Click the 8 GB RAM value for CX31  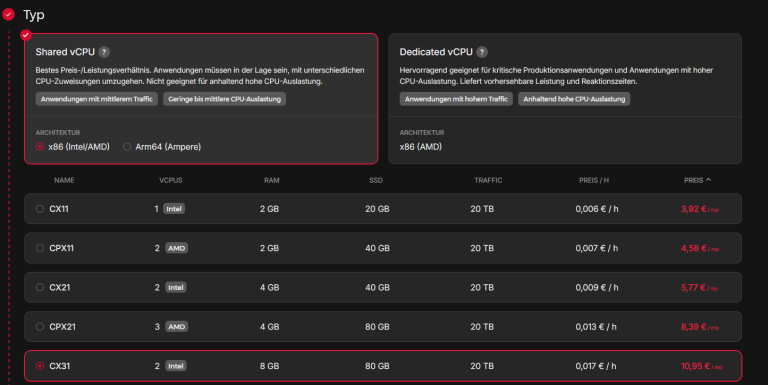269,366
